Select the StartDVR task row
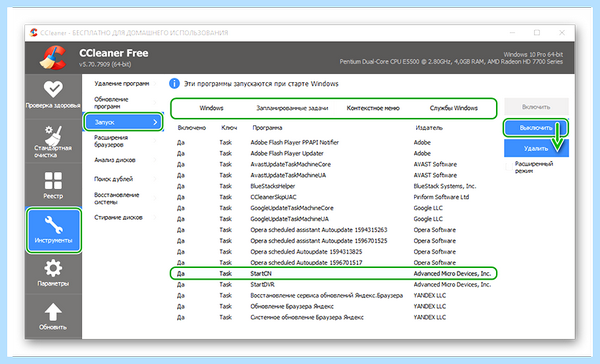This screenshot has height=364, width=600. [x=333, y=284]
